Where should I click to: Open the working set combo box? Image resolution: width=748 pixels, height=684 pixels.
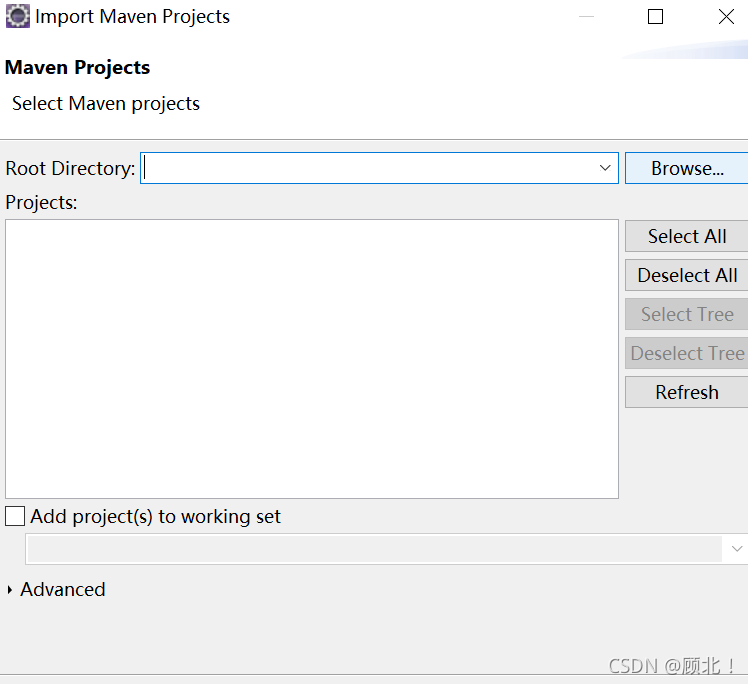pyautogui.click(x=387, y=549)
